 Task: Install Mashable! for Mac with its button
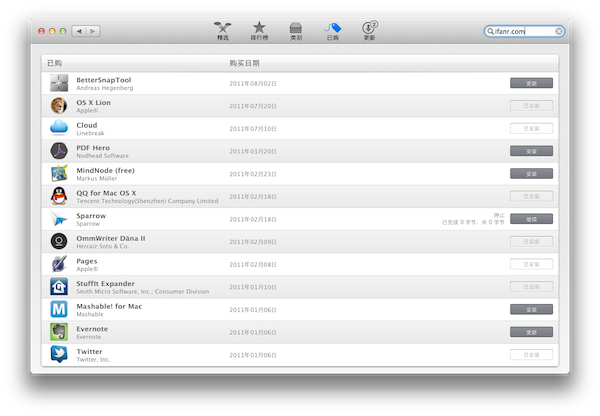click(x=531, y=309)
